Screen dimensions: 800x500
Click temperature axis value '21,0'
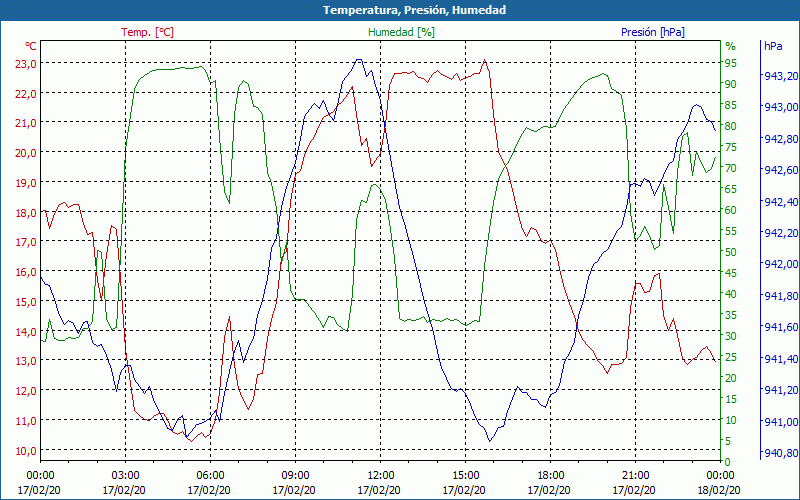pos(26,122)
